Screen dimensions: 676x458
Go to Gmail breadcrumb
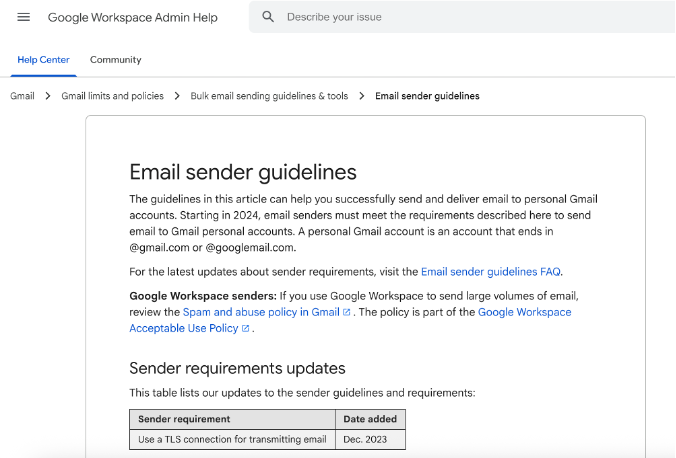point(22,96)
